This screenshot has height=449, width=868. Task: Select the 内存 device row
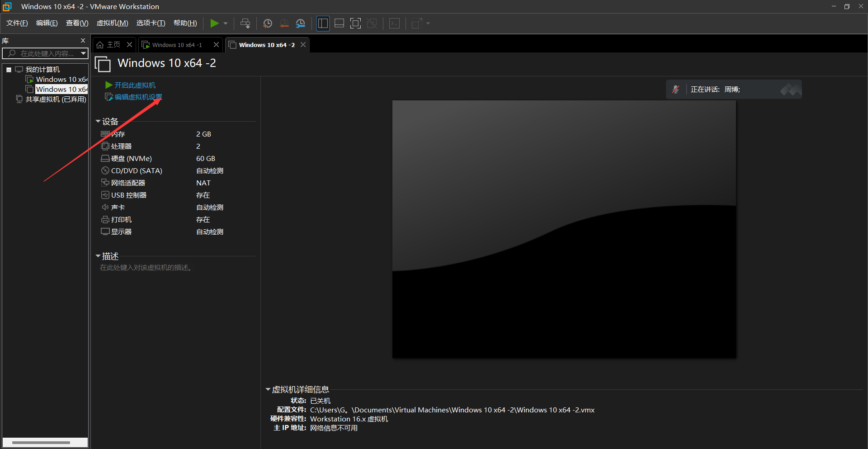(x=177, y=134)
